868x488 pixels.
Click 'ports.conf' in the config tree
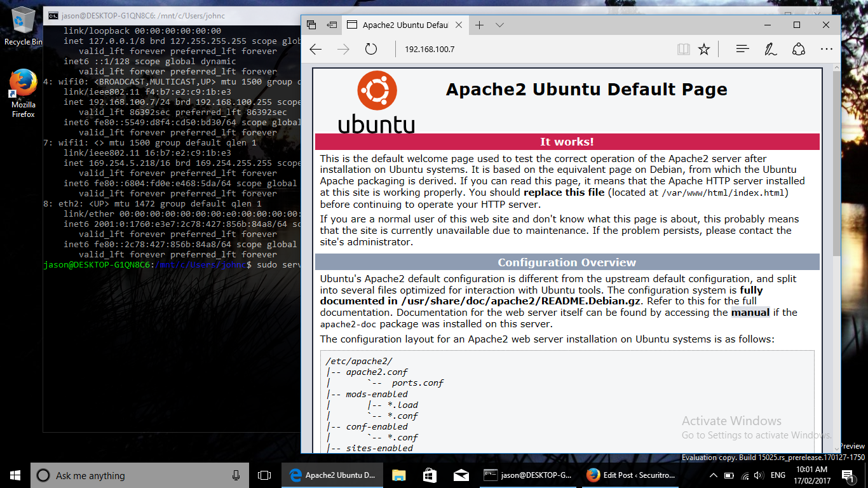pos(417,383)
